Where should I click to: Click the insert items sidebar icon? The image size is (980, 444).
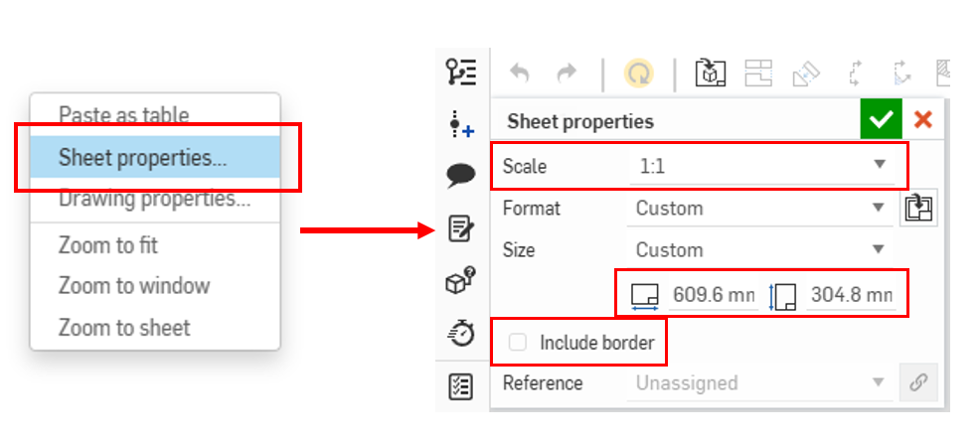point(461,125)
